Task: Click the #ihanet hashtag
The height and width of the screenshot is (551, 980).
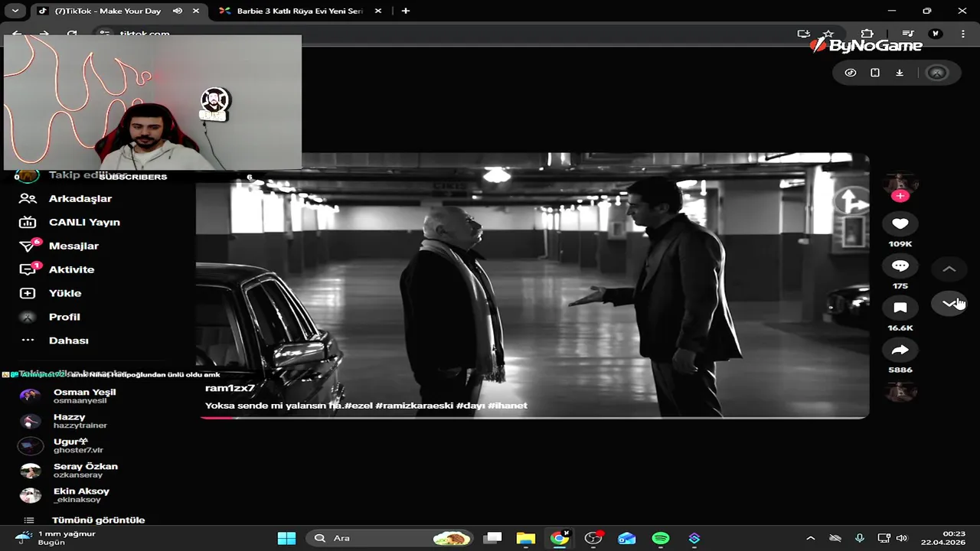Action: point(508,406)
